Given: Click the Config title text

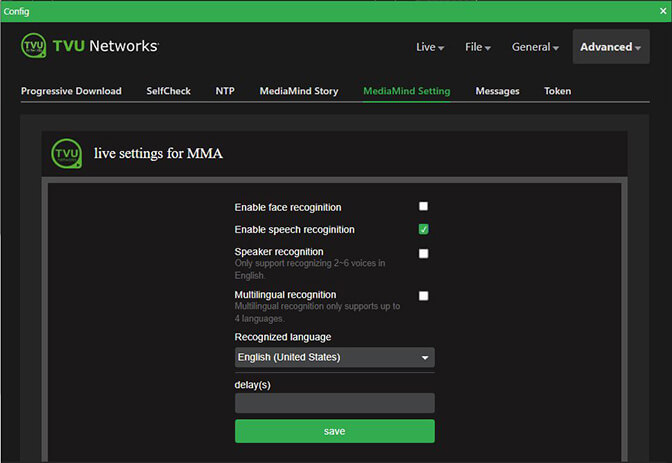Looking at the screenshot, I should click(x=16, y=11).
